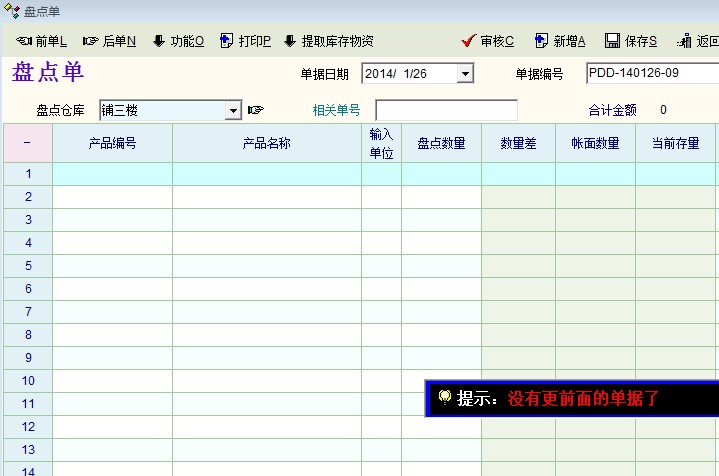The width and height of the screenshot is (719, 476).
Task: Click the 打印 print icon
Action: click(x=227, y=41)
